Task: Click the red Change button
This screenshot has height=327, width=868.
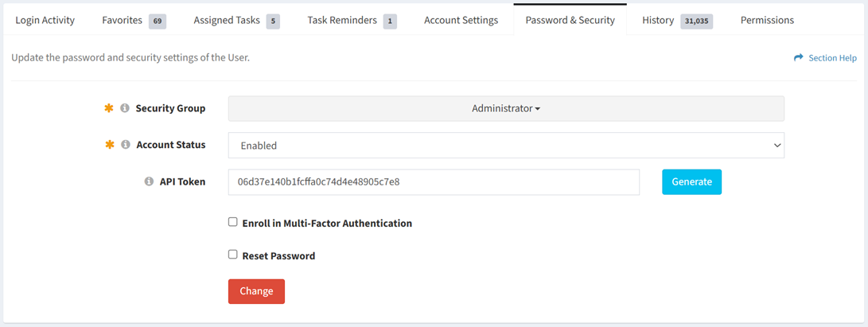Action: [256, 291]
